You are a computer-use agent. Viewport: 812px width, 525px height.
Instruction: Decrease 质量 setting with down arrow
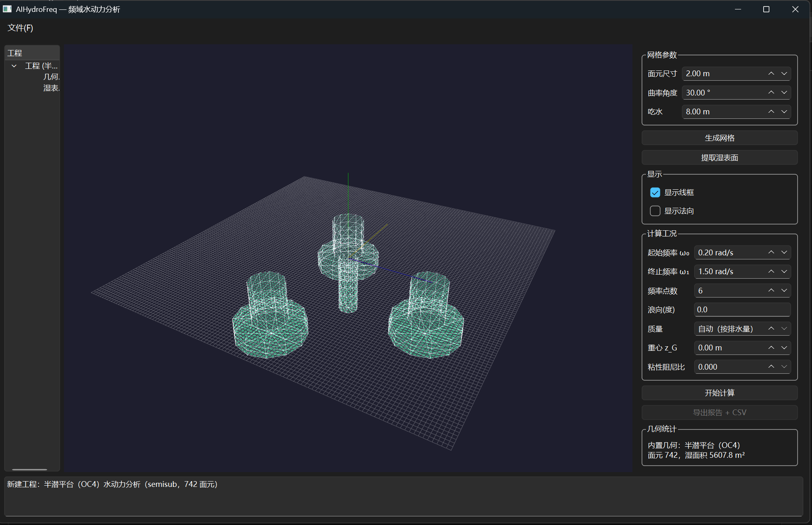click(x=784, y=329)
